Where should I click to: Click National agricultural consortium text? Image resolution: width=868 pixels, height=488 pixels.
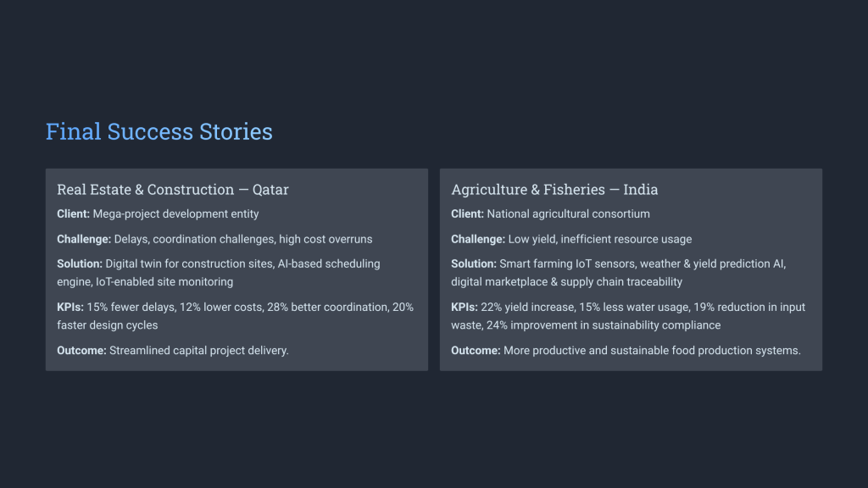569,214
